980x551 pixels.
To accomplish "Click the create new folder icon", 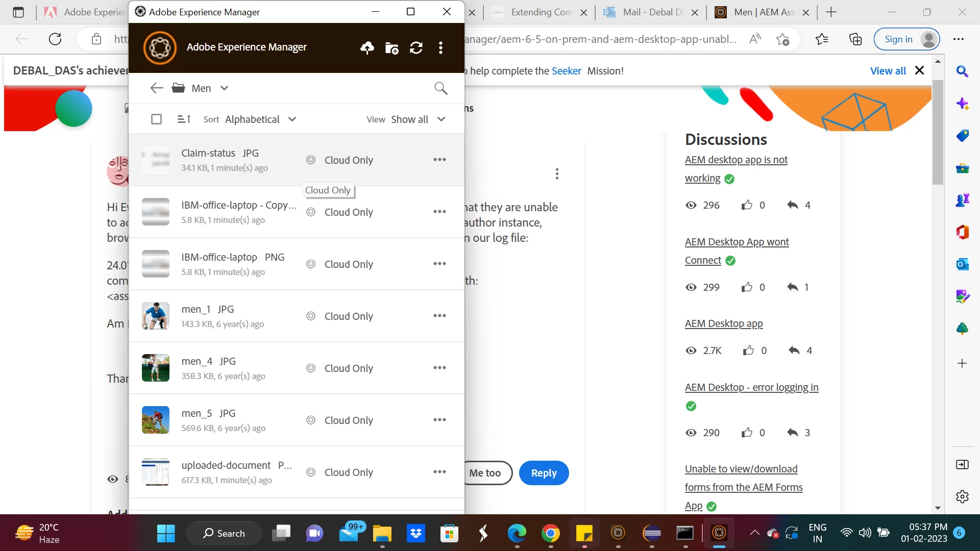I will pyautogui.click(x=391, y=48).
